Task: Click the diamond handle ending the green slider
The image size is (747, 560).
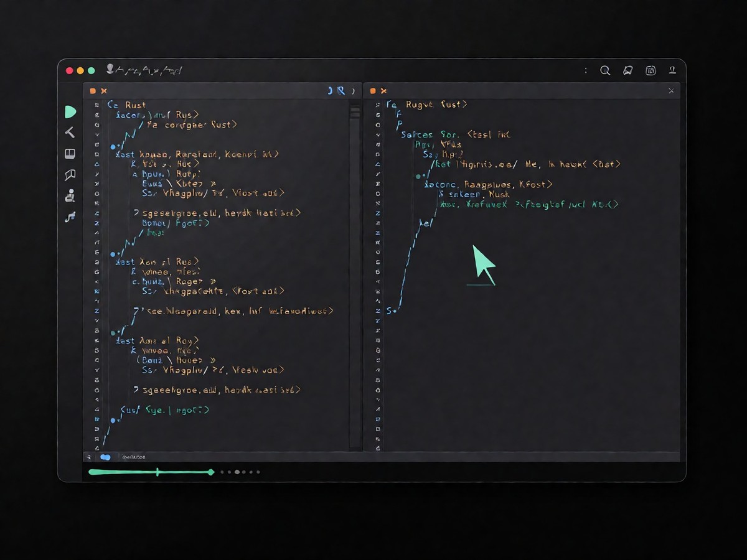Action: [x=211, y=472]
